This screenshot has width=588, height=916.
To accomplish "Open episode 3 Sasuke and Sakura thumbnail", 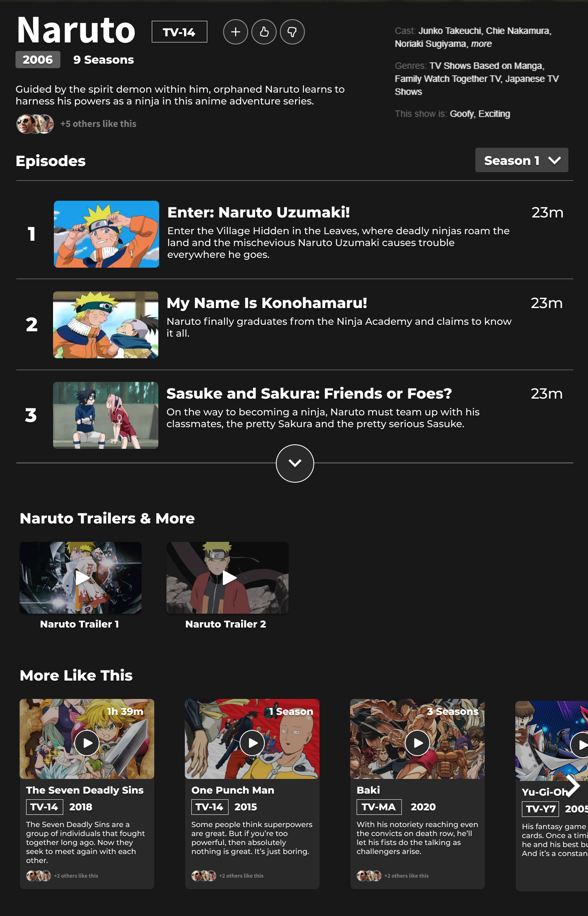I will point(106,415).
